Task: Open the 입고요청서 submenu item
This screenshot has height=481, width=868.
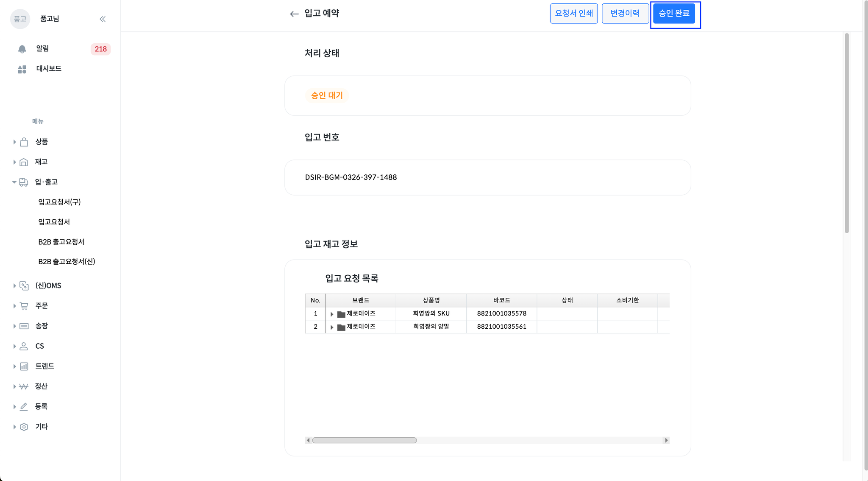Action: pos(54,222)
